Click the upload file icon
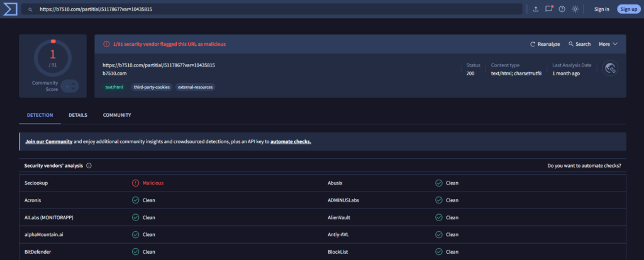The width and height of the screenshot is (644, 260). pos(536,9)
